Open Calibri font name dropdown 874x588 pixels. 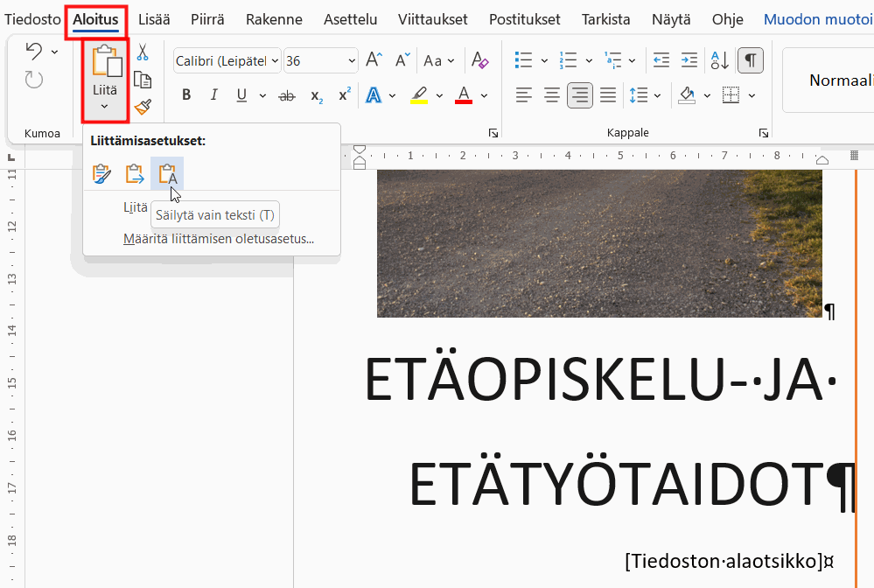tap(276, 60)
